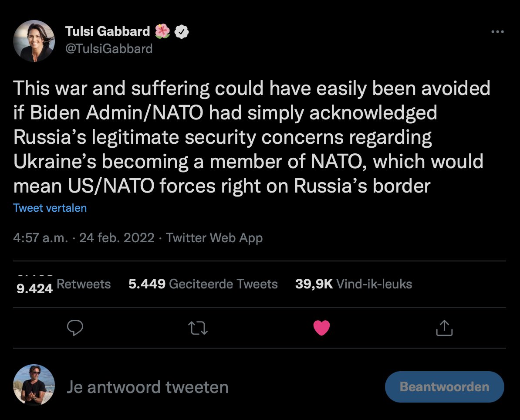Image resolution: width=520 pixels, height=420 pixels.
Task: Click the Twitter Web App source label
Action: [x=214, y=238]
